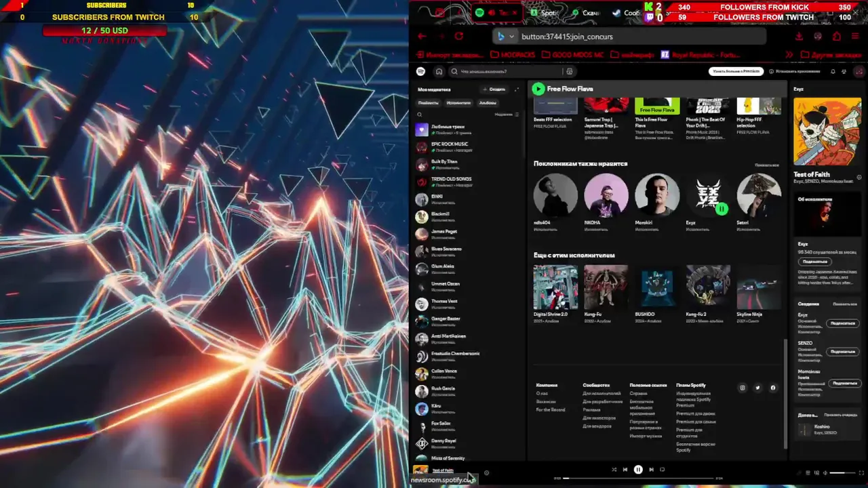Image resolution: width=868 pixels, height=488 pixels.
Task: Follow Momokusu Iwata with Подписаться
Action: tap(844, 383)
